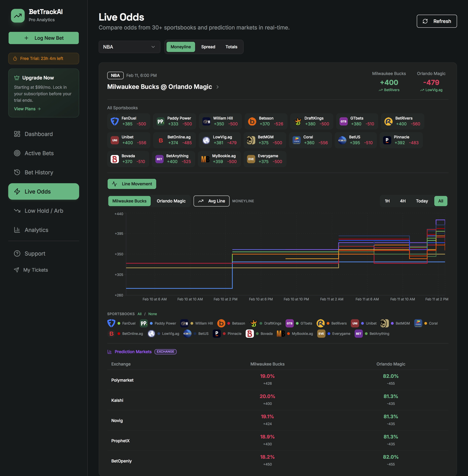Click the Bet History clock icon
The height and width of the screenshot is (476, 468).
(17, 172)
